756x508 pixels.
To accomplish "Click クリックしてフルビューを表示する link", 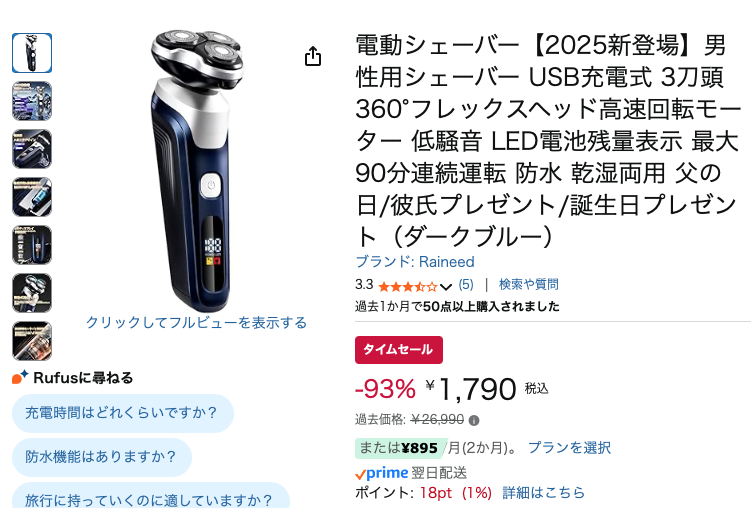I will (x=196, y=322).
